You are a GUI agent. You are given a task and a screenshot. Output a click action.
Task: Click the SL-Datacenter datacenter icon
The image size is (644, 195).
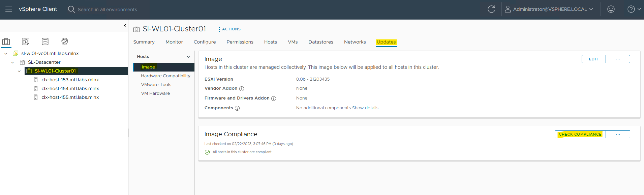coord(22,62)
